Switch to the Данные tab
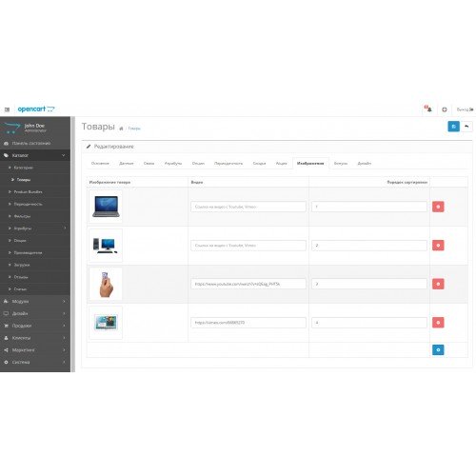This screenshot has width=476, height=476. tap(127, 163)
